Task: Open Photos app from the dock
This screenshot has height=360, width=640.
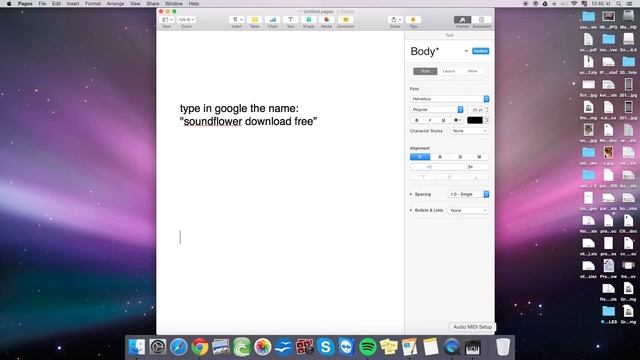Action: tap(262, 347)
